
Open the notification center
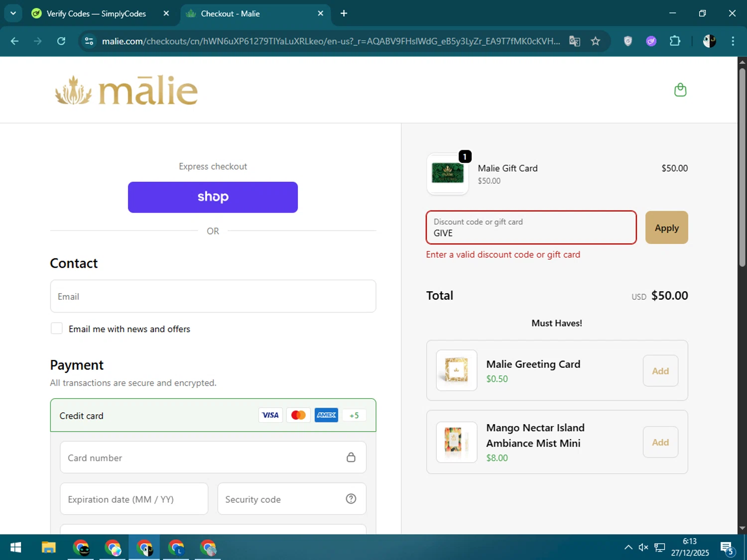click(728, 549)
